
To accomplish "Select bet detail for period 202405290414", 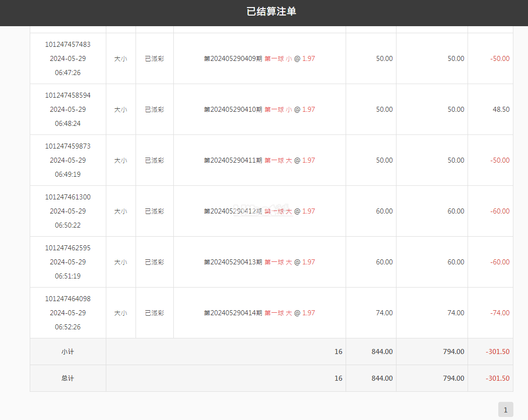I will [259, 313].
